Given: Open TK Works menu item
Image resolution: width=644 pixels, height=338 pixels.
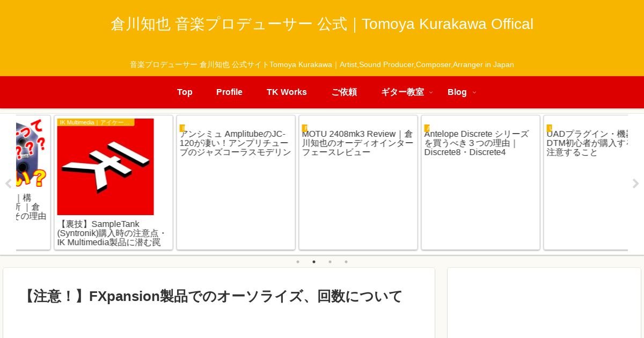Looking at the screenshot, I should [x=287, y=92].
